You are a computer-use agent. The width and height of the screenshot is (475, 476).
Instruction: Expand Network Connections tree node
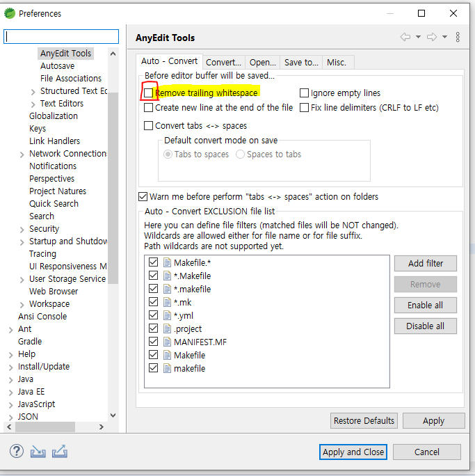click(22, 154)
